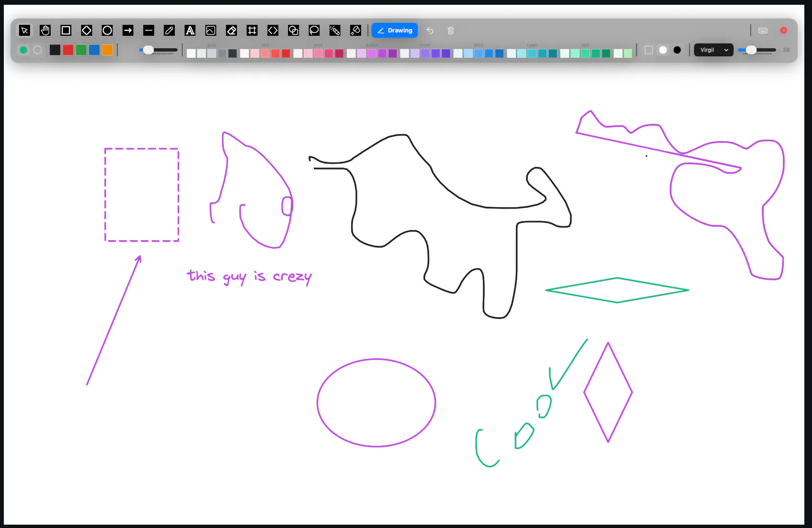Choose the transparent square background option
812x528 pixels.
click(649, 50)
